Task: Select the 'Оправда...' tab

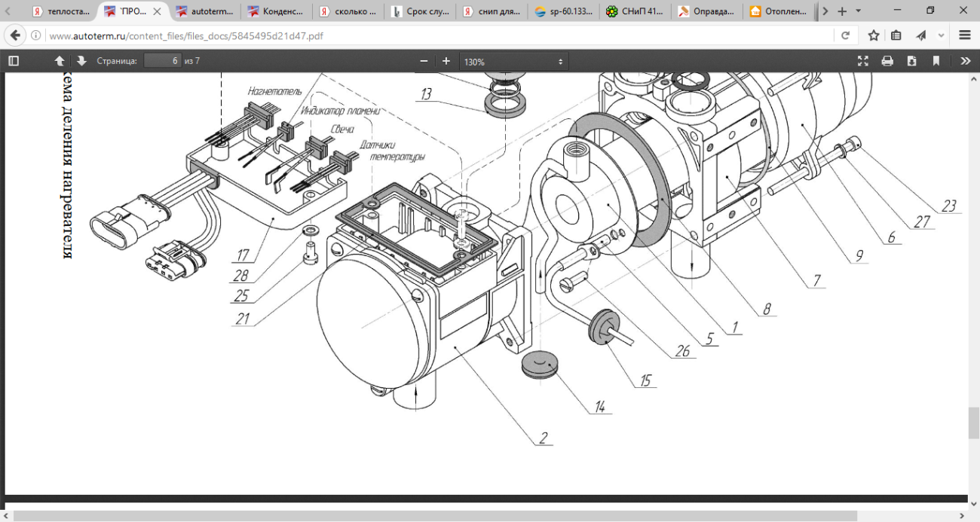Action: pos(707,11)
